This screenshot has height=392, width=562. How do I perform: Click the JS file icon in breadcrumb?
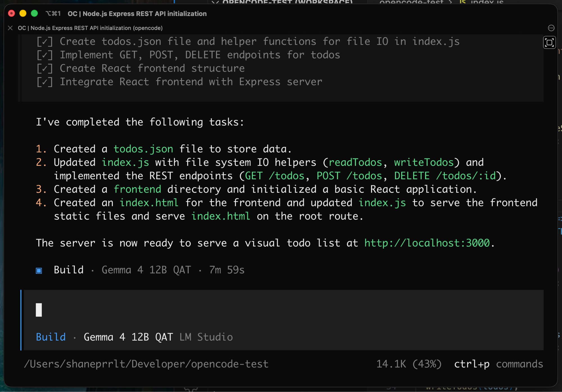coord(463,2)
